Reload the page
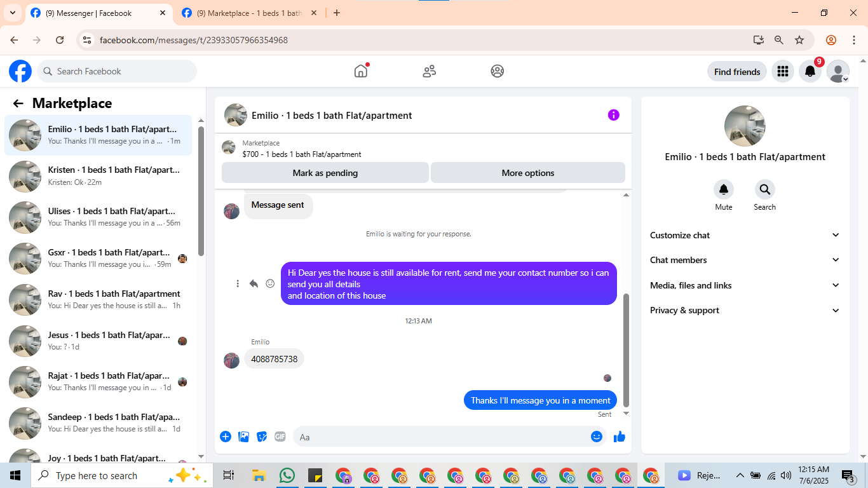This screenshot has height=488, width=868. 60,40
